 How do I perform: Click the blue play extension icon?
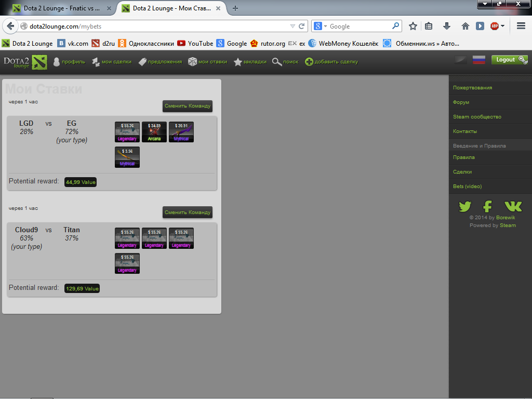[x=480, y=26]
